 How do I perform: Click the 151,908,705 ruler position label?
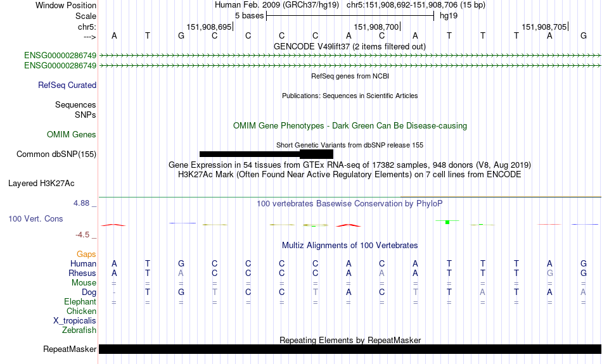(x=544, y=27)
